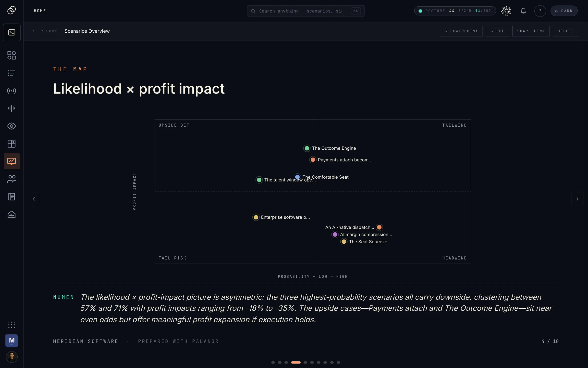Open the audio waveform sidebar icon

click(12, 108)
